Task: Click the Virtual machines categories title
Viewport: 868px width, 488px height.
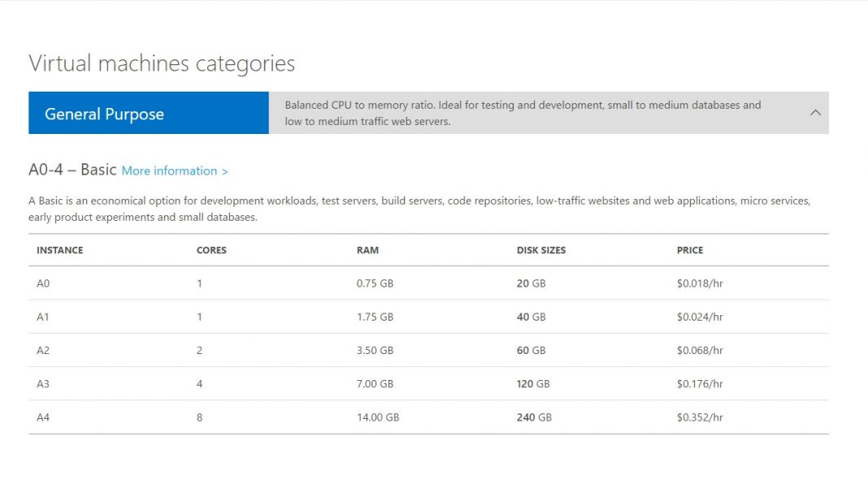Action: (160, 63)
